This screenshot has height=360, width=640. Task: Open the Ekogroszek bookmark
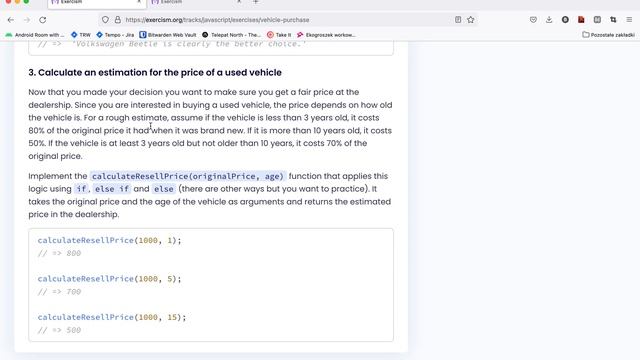326,35
